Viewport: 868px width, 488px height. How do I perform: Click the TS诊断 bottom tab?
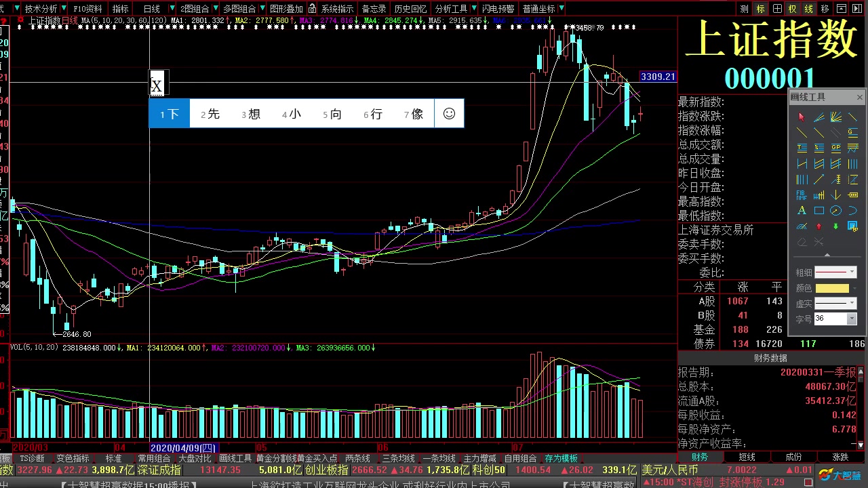(x=32, y=458)
